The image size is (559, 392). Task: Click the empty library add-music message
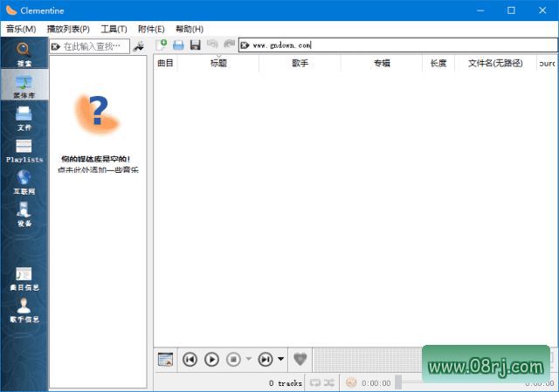pos(98,164)
